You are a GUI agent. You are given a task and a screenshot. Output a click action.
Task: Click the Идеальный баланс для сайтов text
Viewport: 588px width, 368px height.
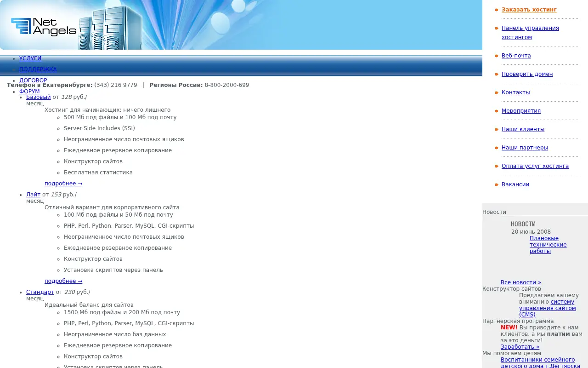click(89, 305)
